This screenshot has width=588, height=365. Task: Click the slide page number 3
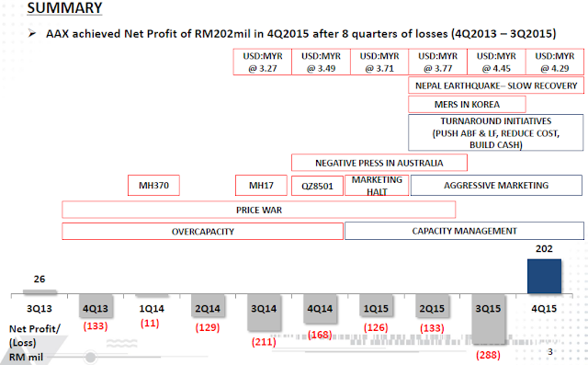[x=550, y=352]
